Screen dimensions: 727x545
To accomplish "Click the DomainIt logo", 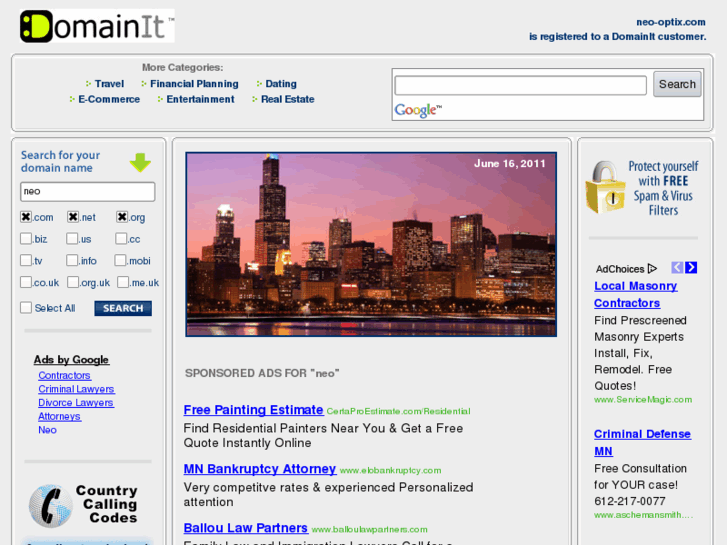I will (97, 27).
